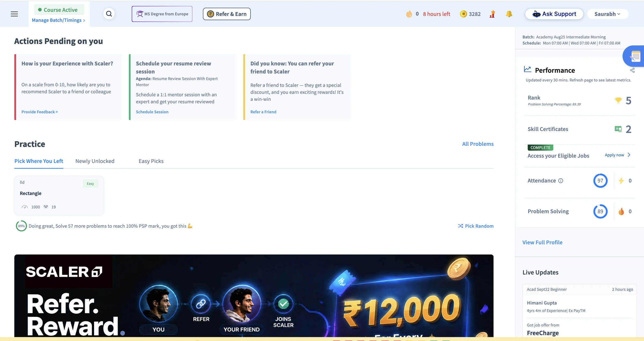Switch to the Easy Picks tab
Image resolution: width=644 pixels, height=341 pixels.
(x=151, y=161)
